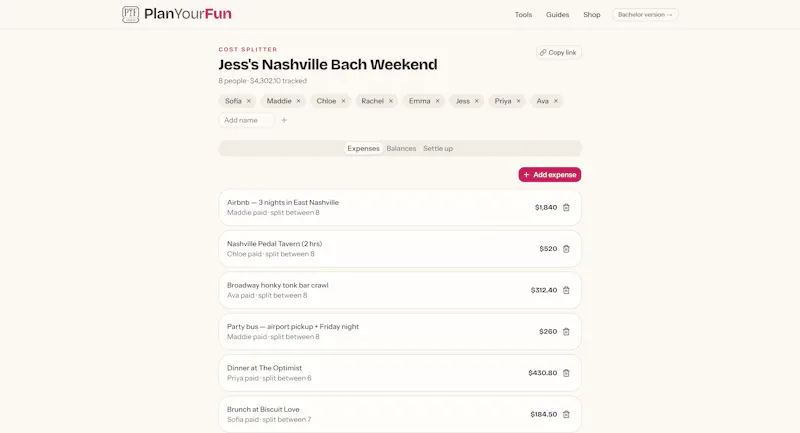Delete the Dinner at The Optimist expense
800x433 pixels.
tap(566, 373)
